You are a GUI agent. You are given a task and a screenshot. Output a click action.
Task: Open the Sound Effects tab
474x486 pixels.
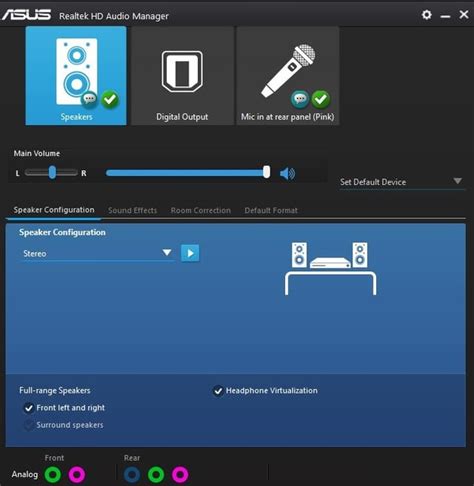[132, 210]
